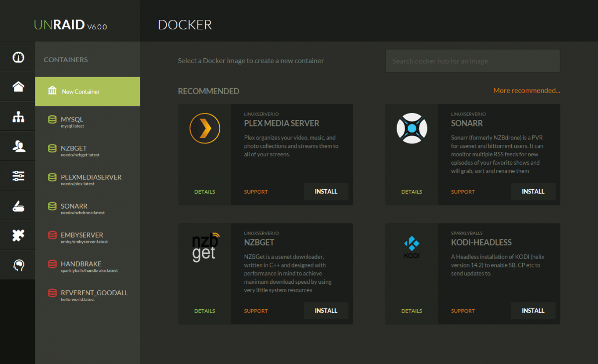Click the Plex Media Server logo

tap(204, 128)
